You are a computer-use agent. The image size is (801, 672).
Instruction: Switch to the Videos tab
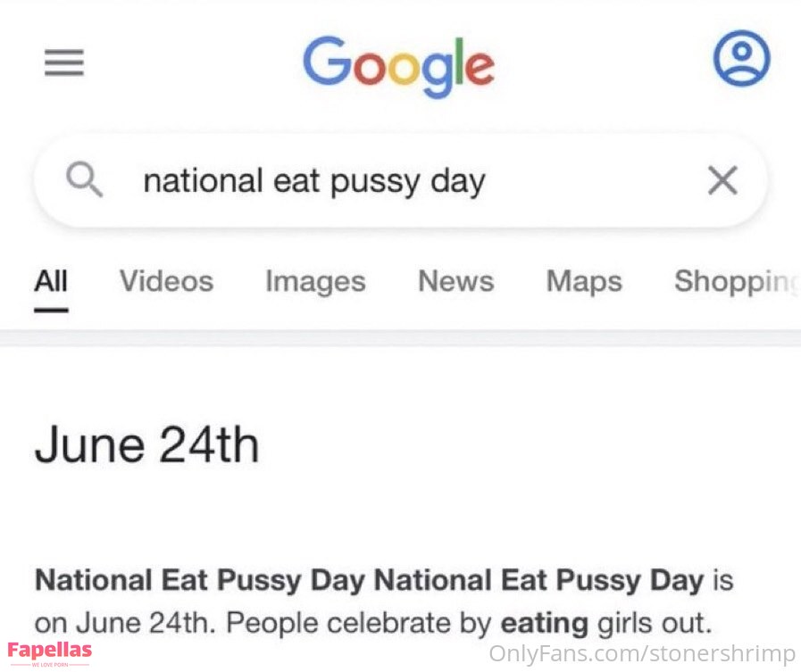coord(167,281)
